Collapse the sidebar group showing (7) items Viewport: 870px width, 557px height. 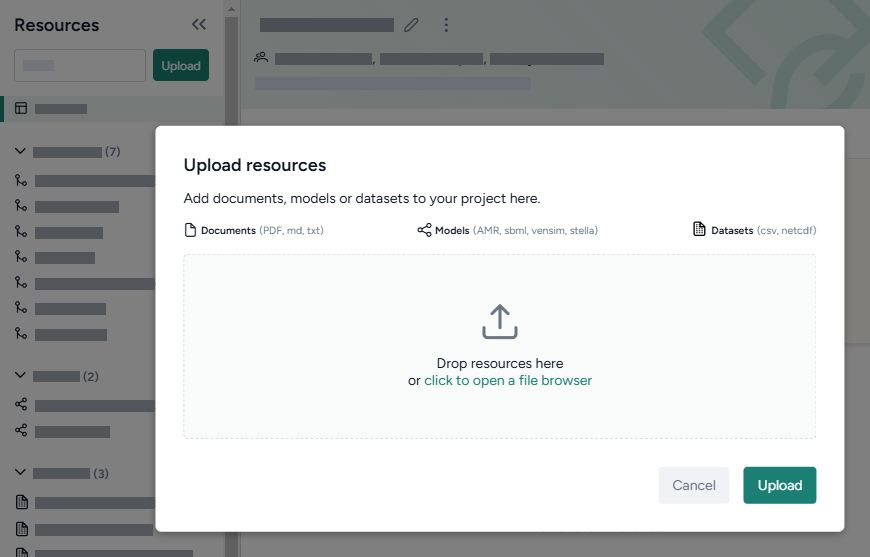pyautogui.click(x=20, y=151)
